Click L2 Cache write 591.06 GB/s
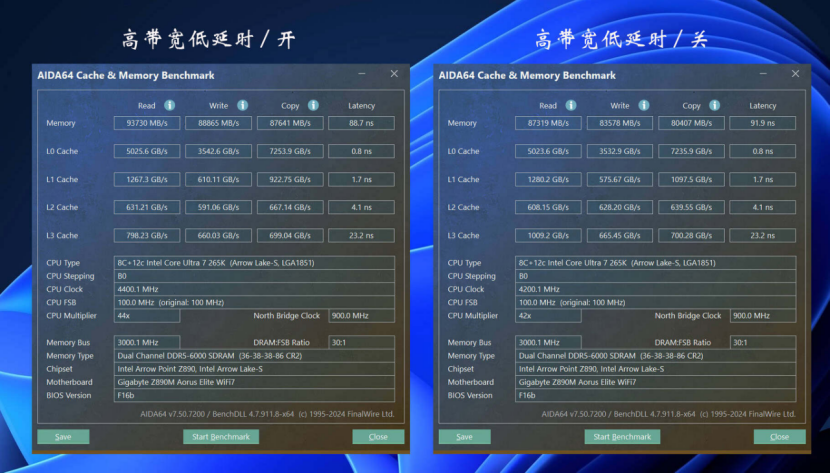This screenshot has height=473, width=830. tap(218, 207)
